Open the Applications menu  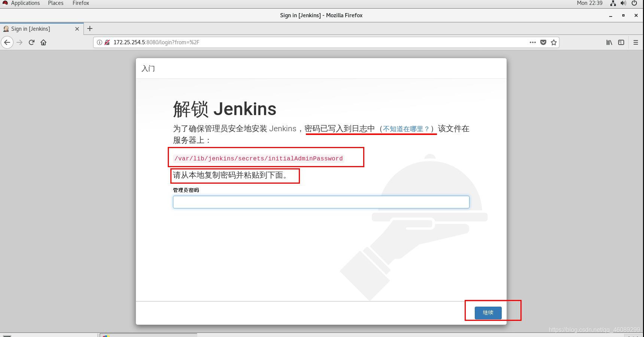tap(25, 3)
